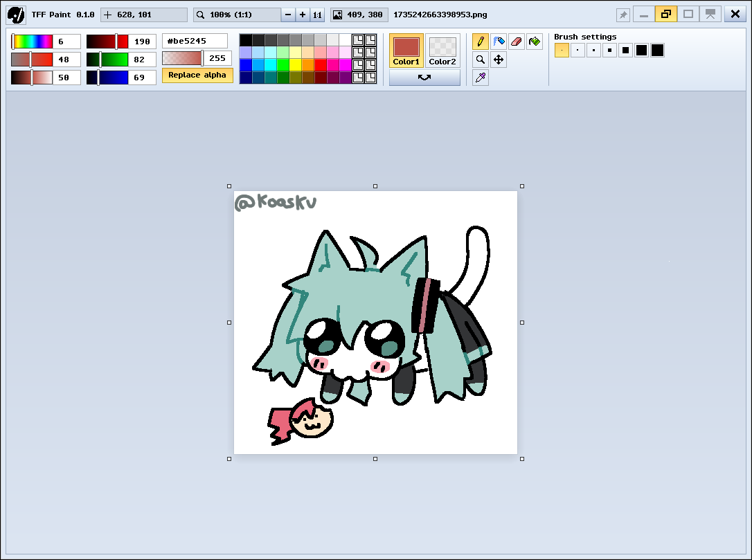
Task: Swap Color1 and Color2 with arrows button
Action: click(424, 78)
